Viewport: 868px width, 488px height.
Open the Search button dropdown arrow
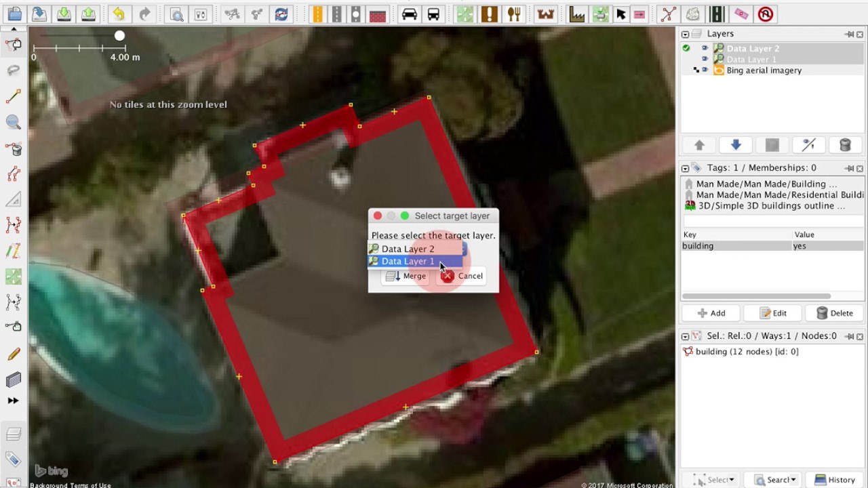click(x=792, y=480)
